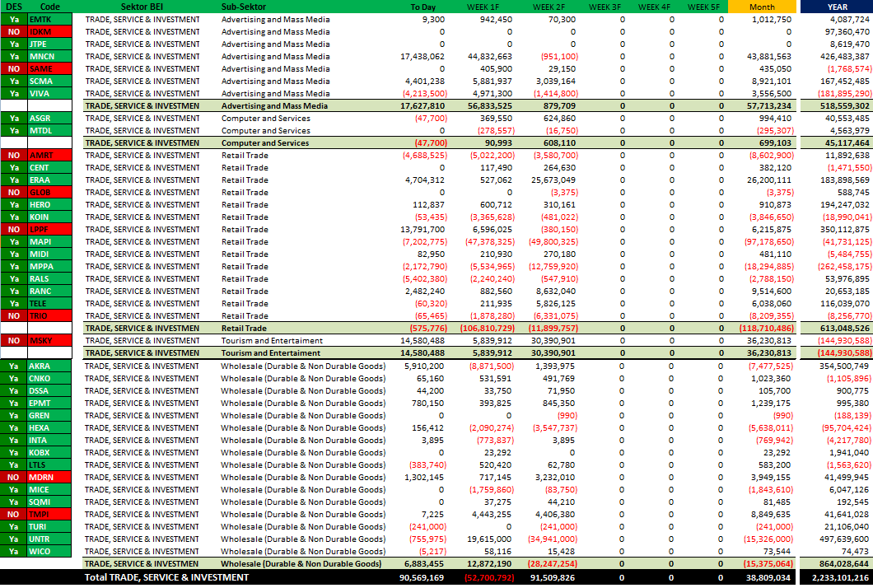Select the Ya cell beside EMTK
Image resolution: width=873 pixels, height=588 pixels.
point(14,20)
